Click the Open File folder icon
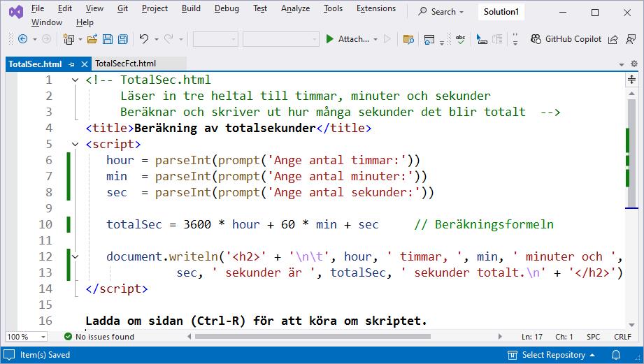644x364 pixels. (x=93, y=39)
